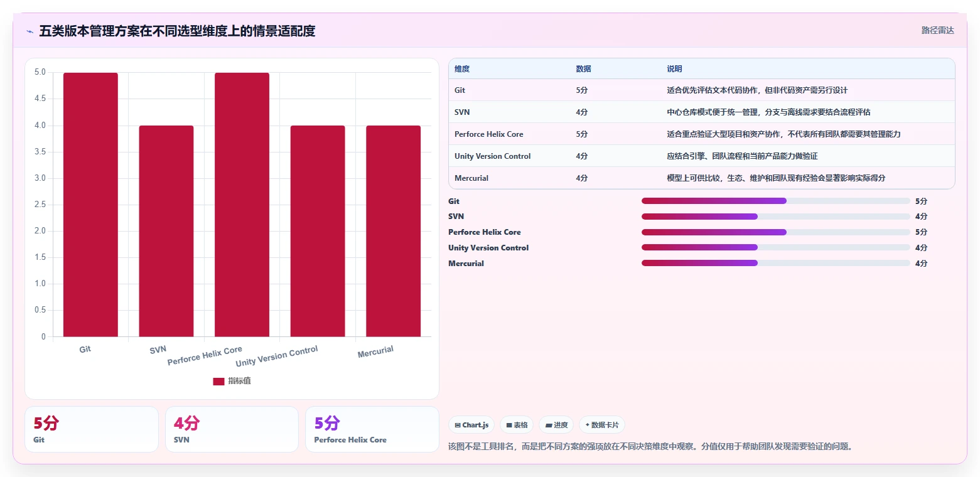Click the SVN row name in table

[x=462, y=112]
